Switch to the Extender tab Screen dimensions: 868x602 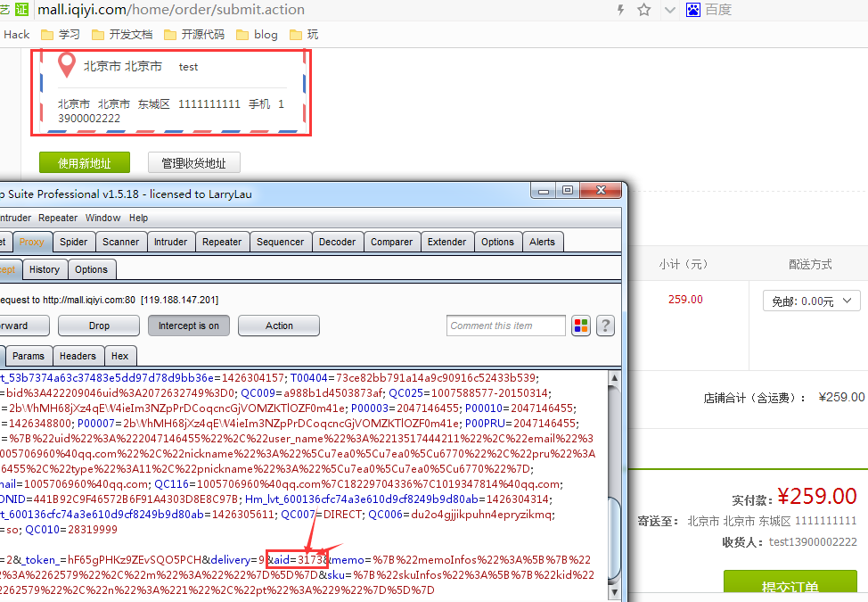(x=446, y=242)
